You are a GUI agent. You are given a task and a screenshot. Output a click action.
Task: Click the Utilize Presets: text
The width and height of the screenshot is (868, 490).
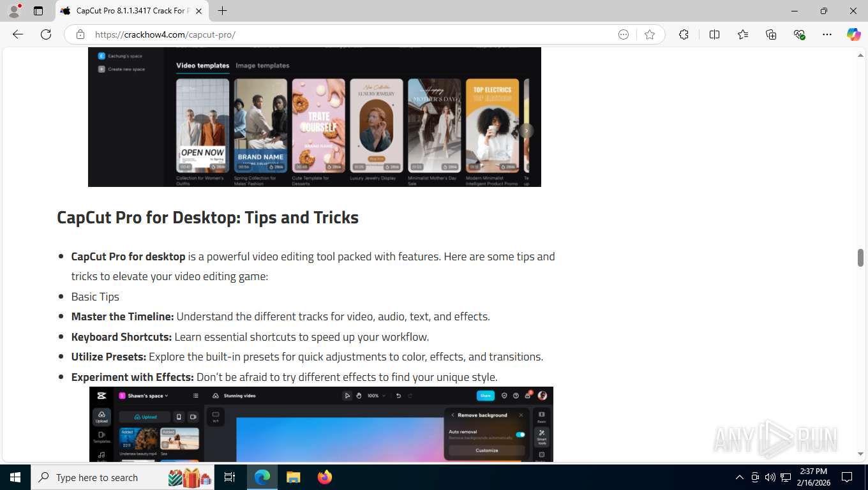click(108, 357)
